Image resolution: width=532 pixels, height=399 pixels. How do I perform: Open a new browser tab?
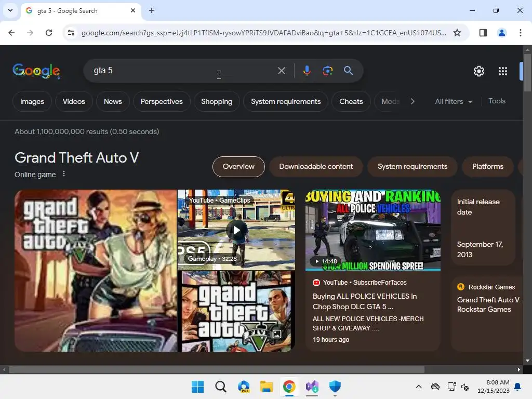click(152, 10)
